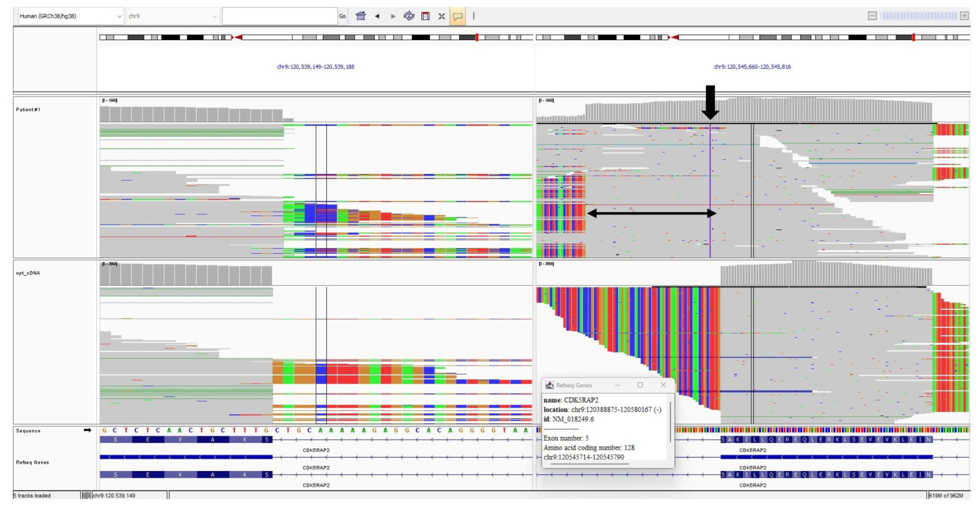Maximize the Refseq Genes popup window
This screenshot has height=508, width=980.
(640, 385)
